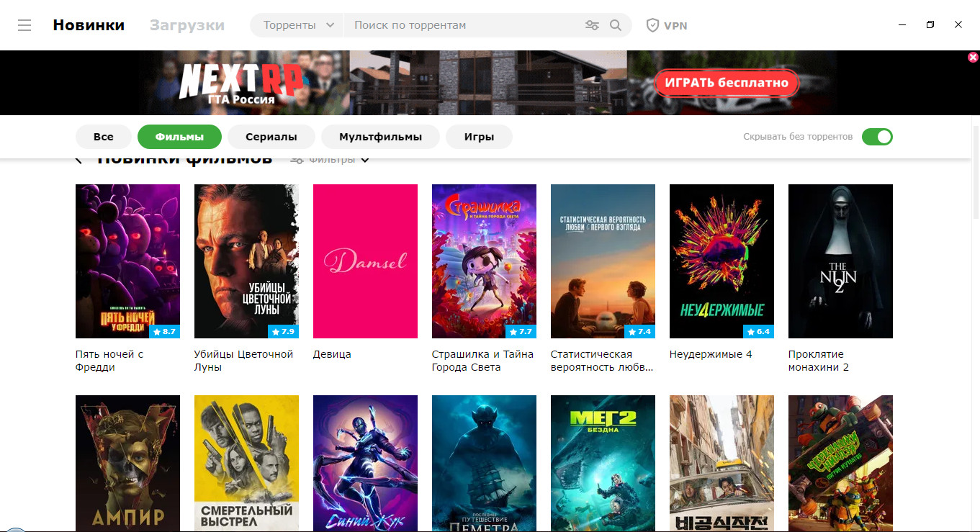Go back with the arrow beside Новинки фильмов
This screenshot has height=532, width=980.
pyautogui.click(x=78, y=160)
